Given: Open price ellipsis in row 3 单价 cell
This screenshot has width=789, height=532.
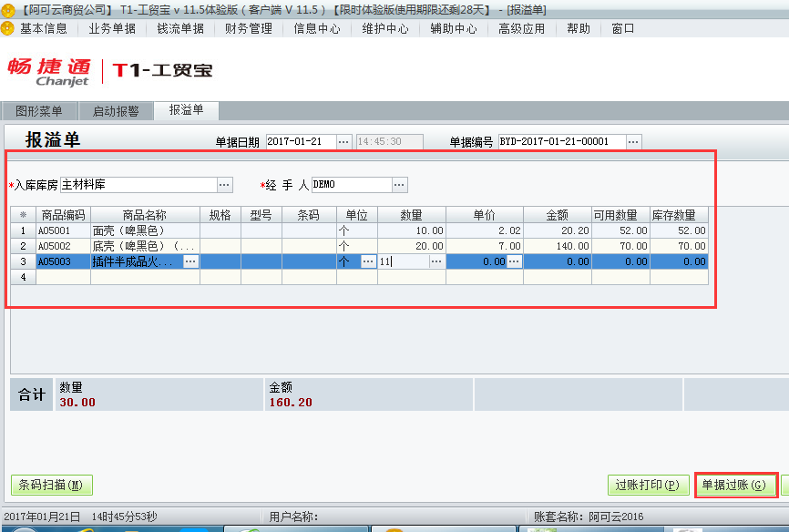Looking at the screenshot, I should coord(514,261).
